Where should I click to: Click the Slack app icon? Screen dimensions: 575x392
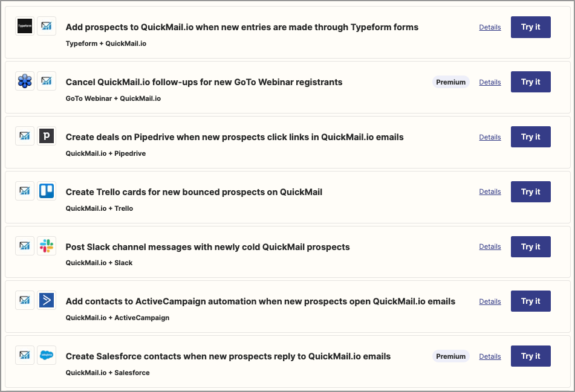tap(47, 246)
